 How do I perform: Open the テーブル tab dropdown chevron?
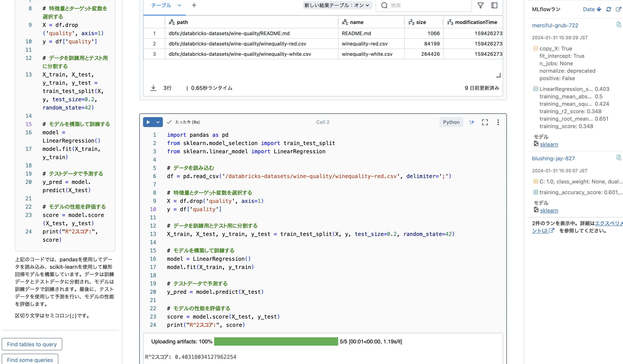click(180, 5)
